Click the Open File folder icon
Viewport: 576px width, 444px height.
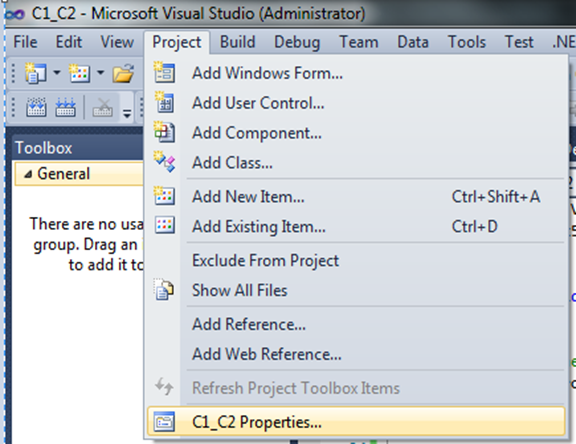(123, 73)
